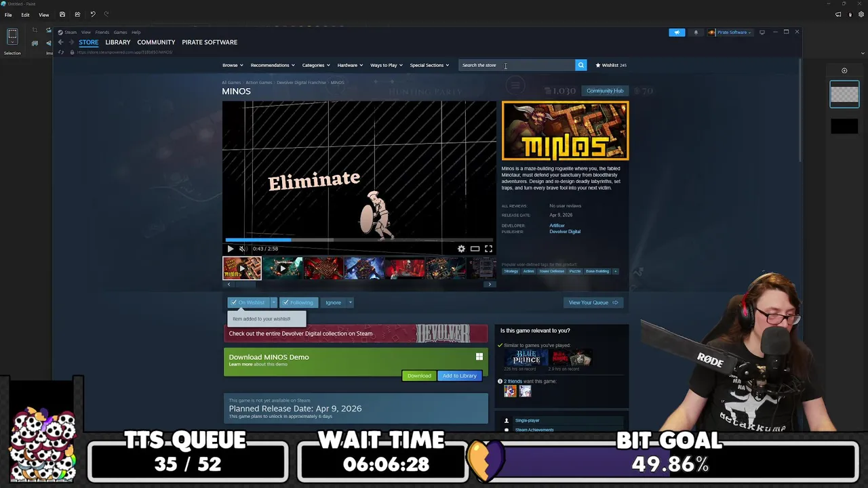Screen dimensions: 868x488
Task: Click the first friend avatar wanting this game
Action: (510, 391)
